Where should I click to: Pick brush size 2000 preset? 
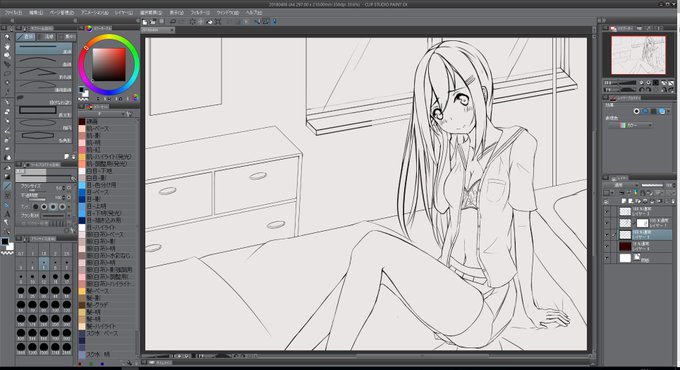(67, 348)
